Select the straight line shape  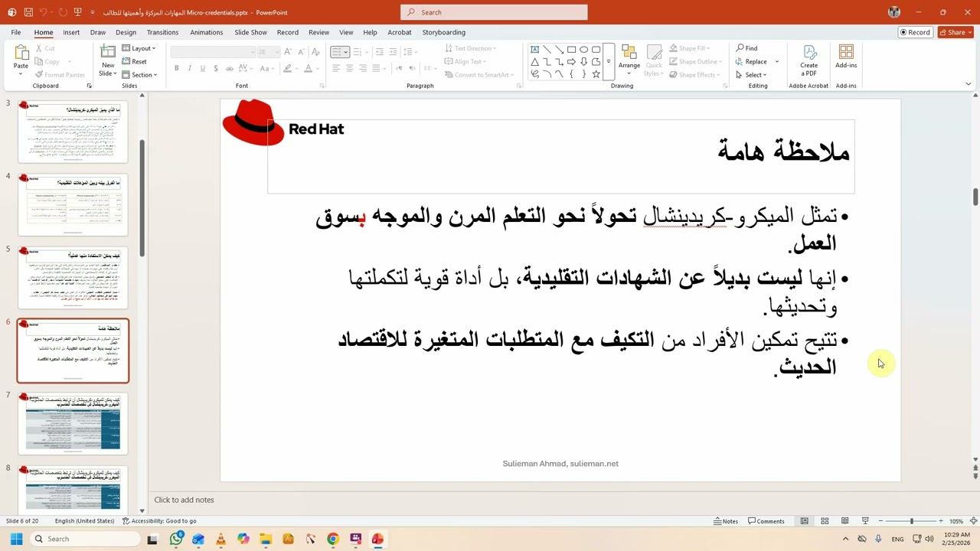coord(547,50)
